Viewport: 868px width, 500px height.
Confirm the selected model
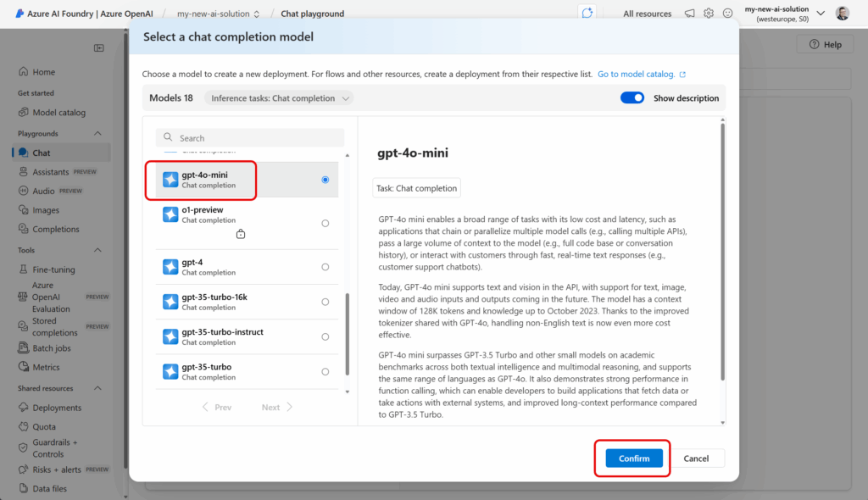coord(634,458)
